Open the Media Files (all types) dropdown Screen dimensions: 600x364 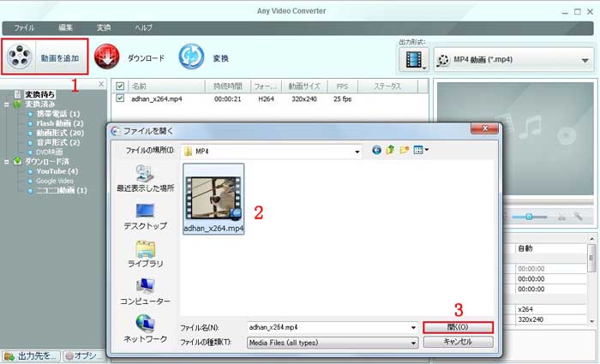pyautogui.click(x=333, y=343)
